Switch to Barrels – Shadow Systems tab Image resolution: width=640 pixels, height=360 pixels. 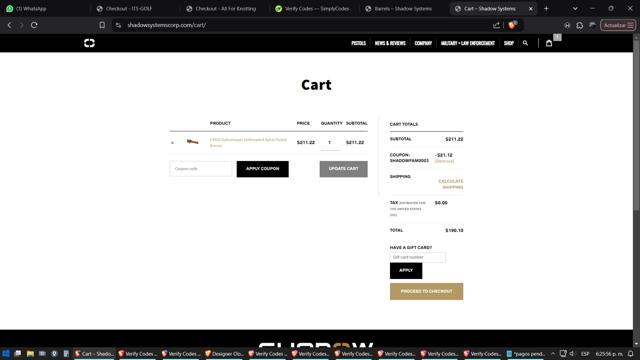[402, 9]
